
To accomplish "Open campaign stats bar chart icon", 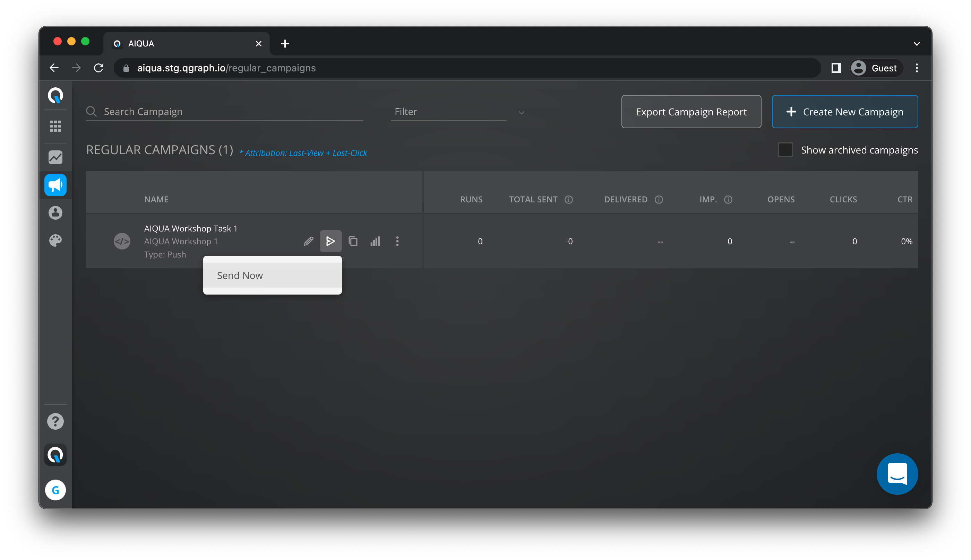I will click(375, 241).
